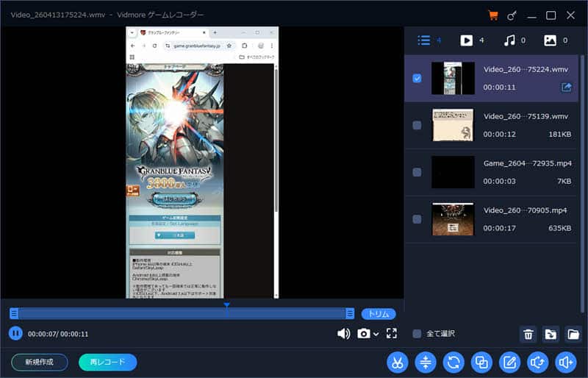Check the Game_2604···72935.mp4 checkbox
588x378 pixels.
(x=417, y=172)
